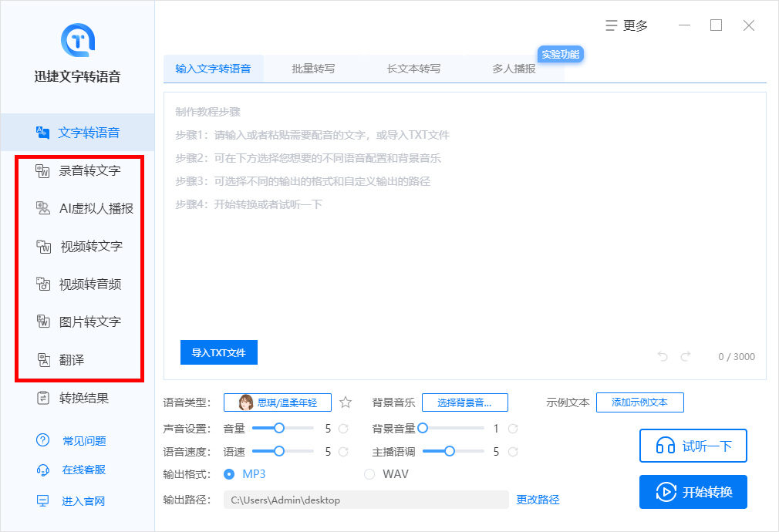779x532 pixels.
Task: Open the 思琪/温柔年轻 voice selector
Action: 278,402
